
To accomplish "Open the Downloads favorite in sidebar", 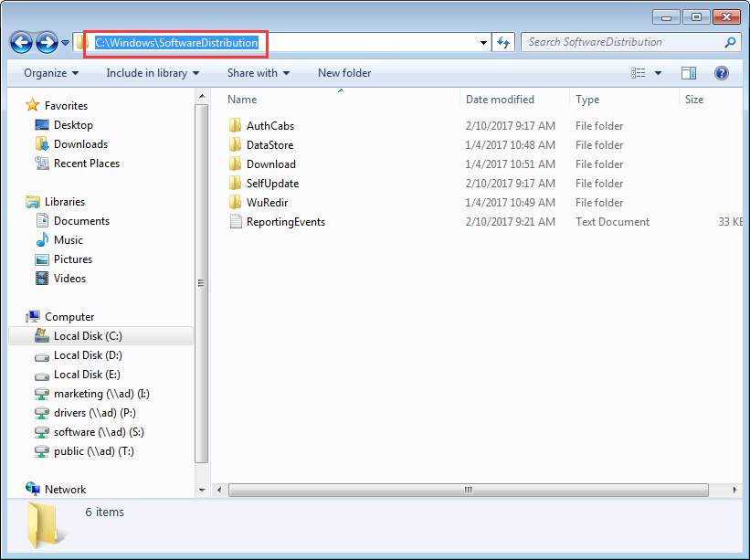I will click(x=80, y=144).
